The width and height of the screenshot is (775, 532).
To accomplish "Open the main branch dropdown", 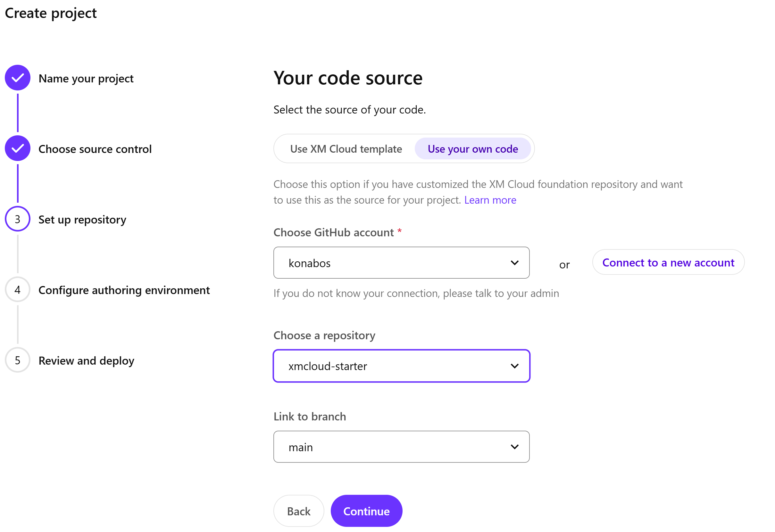I will 401,446.
